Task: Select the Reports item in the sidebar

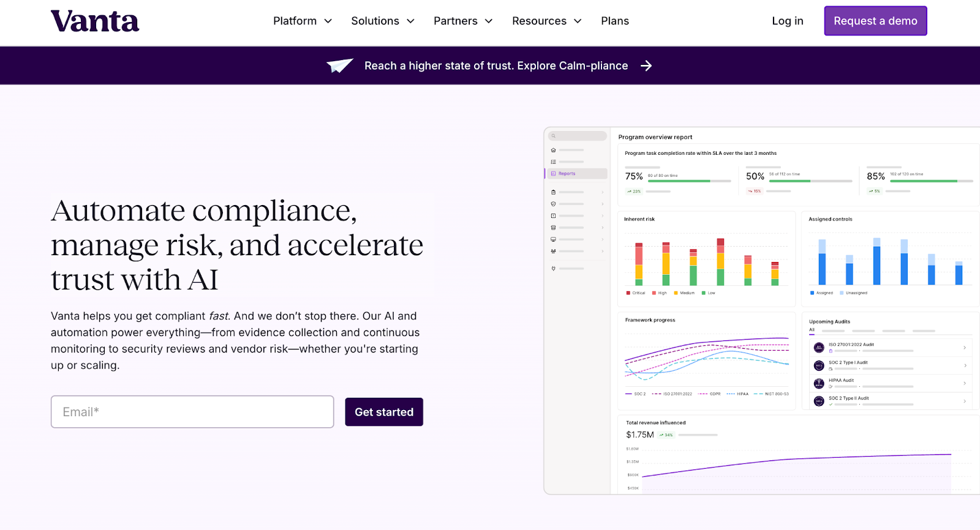Action: 576,174
